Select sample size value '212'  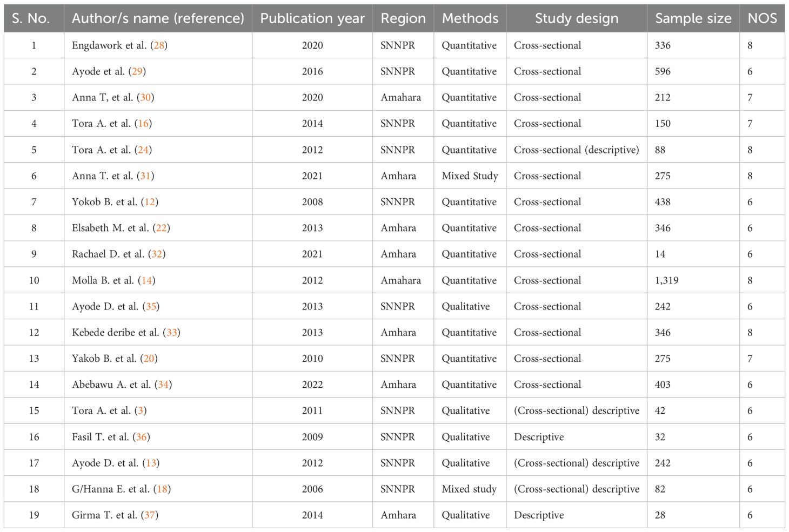pos(663,97)
